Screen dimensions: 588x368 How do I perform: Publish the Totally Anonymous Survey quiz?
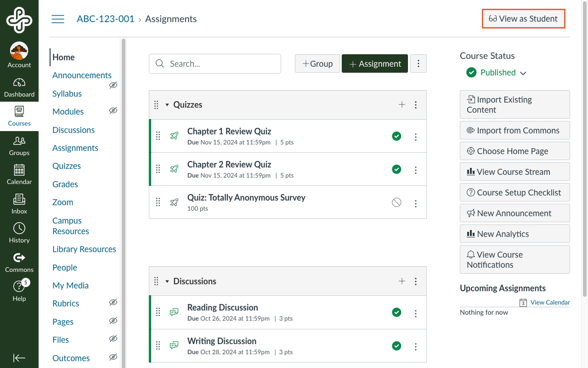(396, 202)
